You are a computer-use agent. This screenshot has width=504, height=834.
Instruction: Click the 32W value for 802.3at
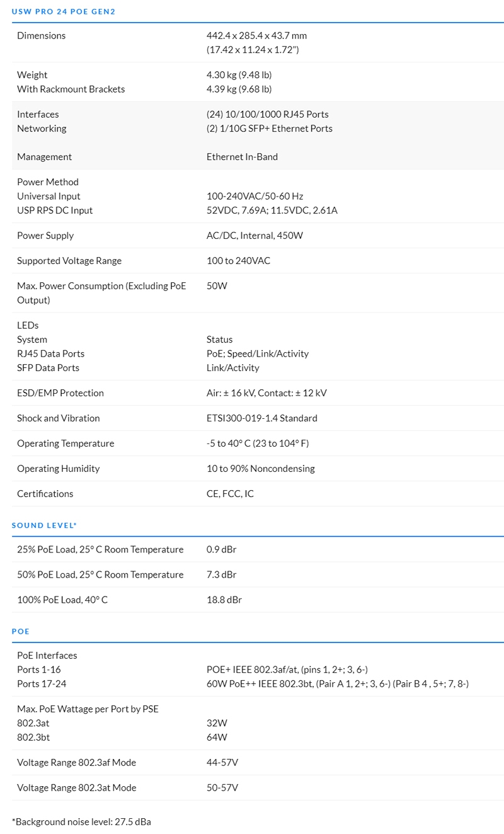(217, 723)
